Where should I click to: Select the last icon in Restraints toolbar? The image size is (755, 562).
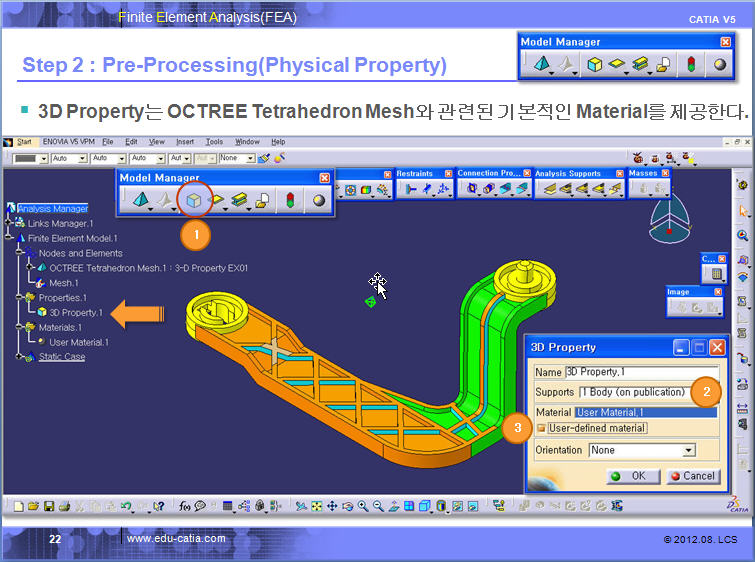point(443,189)
